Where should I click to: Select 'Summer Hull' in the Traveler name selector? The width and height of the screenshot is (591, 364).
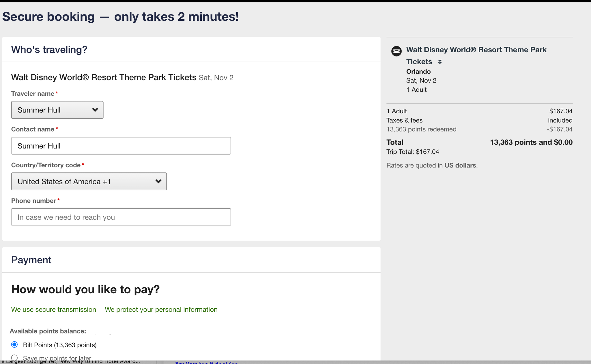coord(57,110)
